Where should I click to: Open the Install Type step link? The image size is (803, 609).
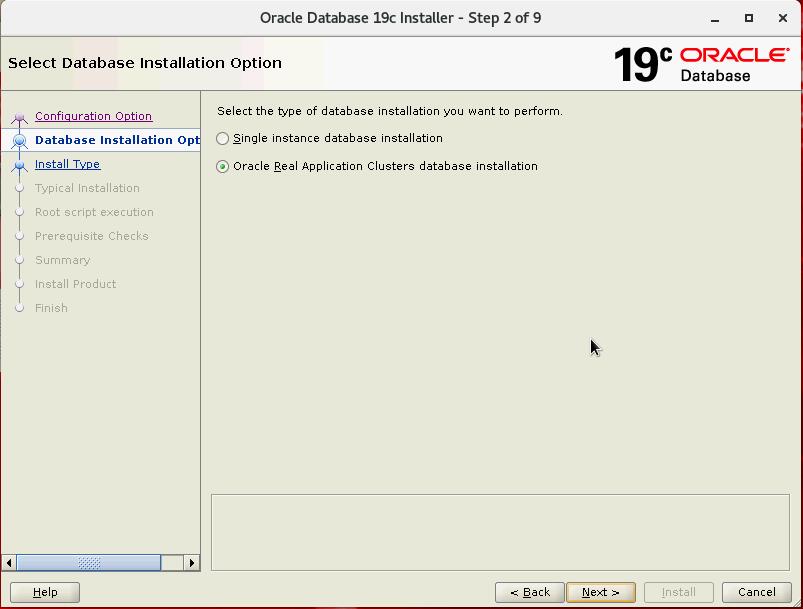67,164
